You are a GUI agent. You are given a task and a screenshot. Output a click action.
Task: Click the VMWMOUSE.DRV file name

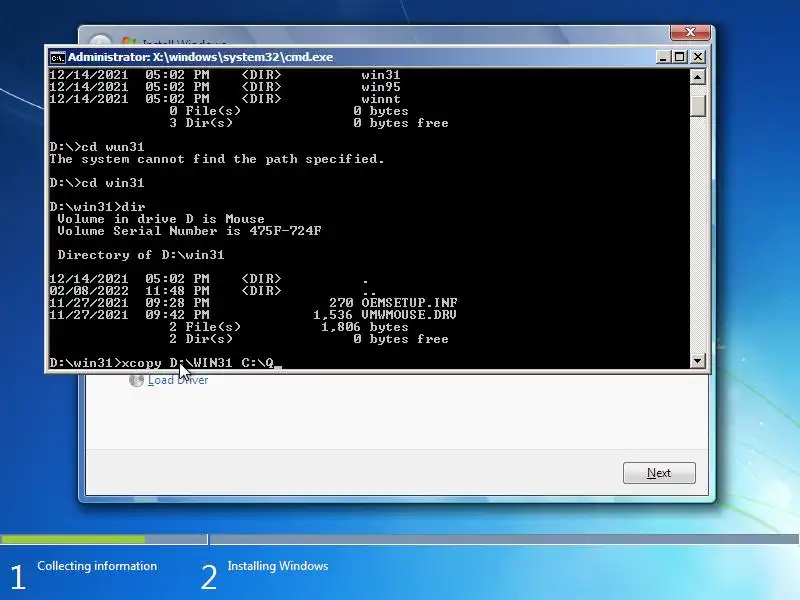[409, 315]
